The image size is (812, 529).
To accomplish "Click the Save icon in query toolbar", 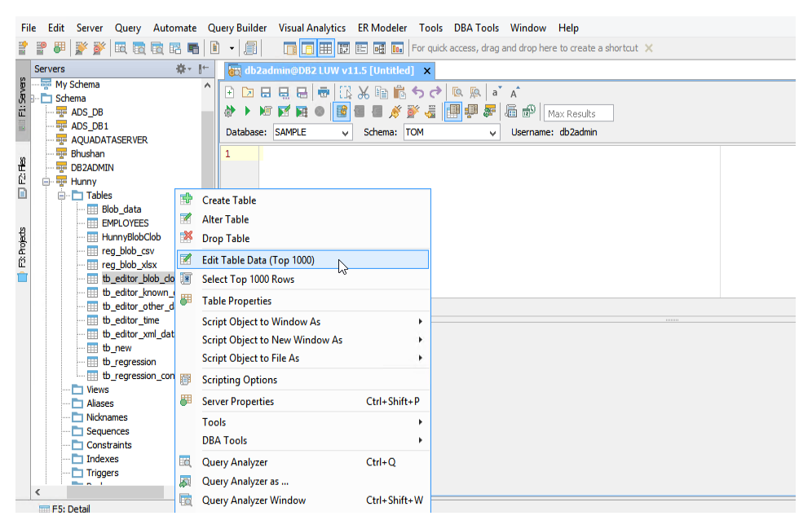I will (266, 93).
